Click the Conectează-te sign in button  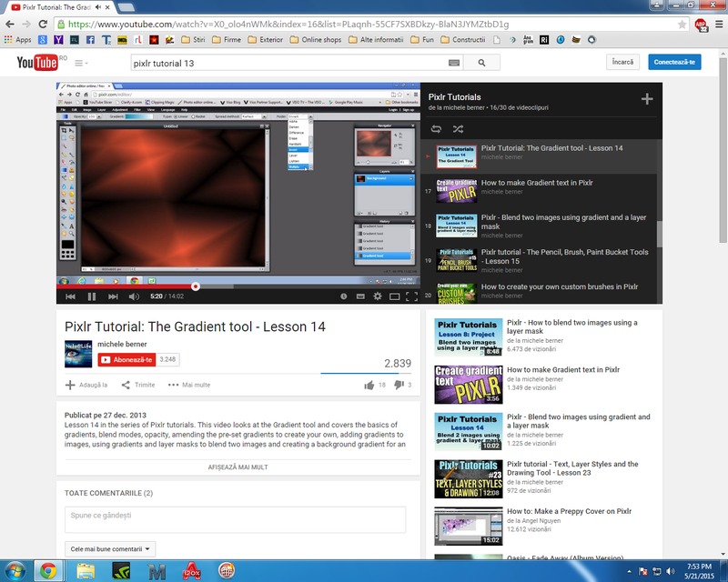[x=674, y=62]
